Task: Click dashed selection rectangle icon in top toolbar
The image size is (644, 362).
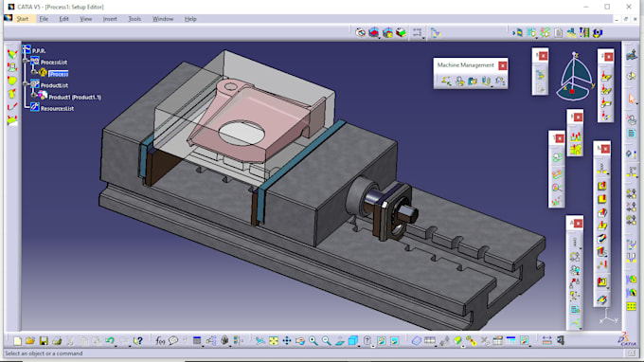Action: point(418,32)
